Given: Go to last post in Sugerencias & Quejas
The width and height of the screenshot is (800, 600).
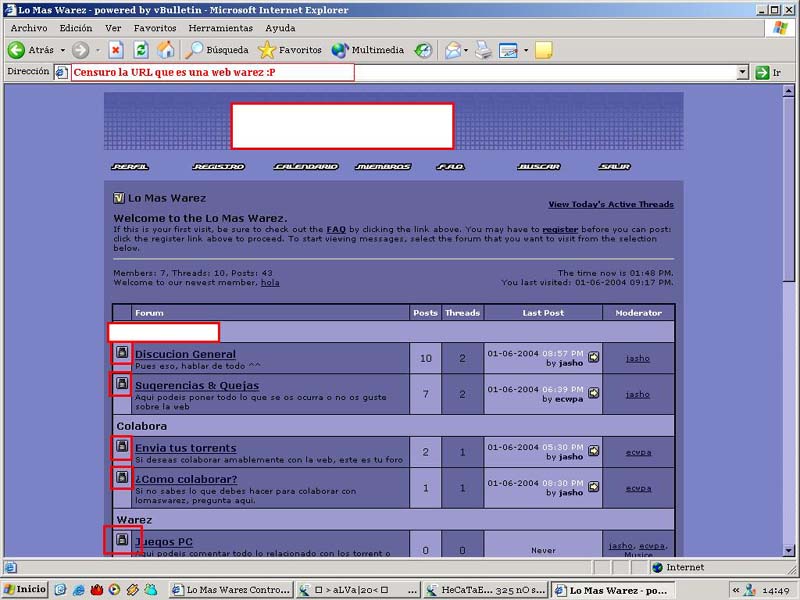Looking at the screenshot, I should [593, 393].
